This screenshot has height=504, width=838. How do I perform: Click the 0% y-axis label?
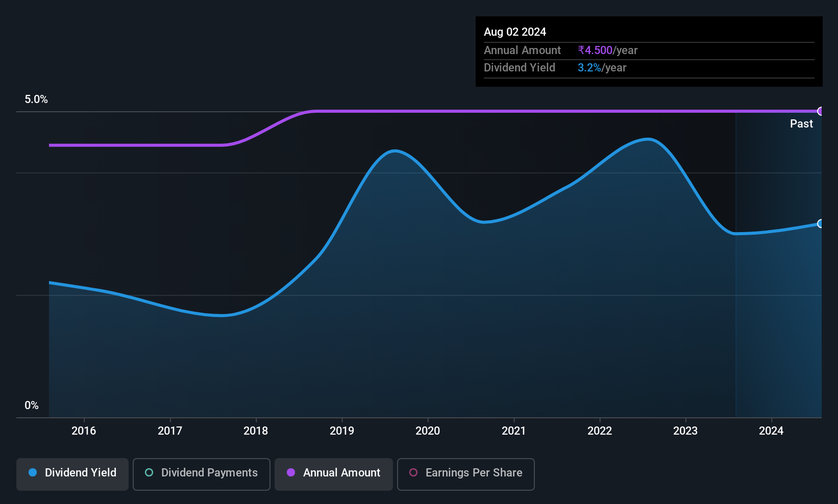(x=32, y=406)
